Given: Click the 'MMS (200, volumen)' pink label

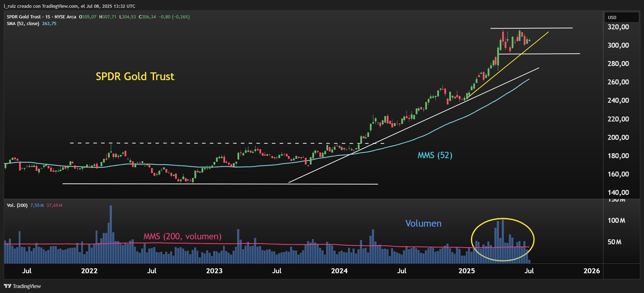Looking at the screenshot, I should click(x=182, y=236).
